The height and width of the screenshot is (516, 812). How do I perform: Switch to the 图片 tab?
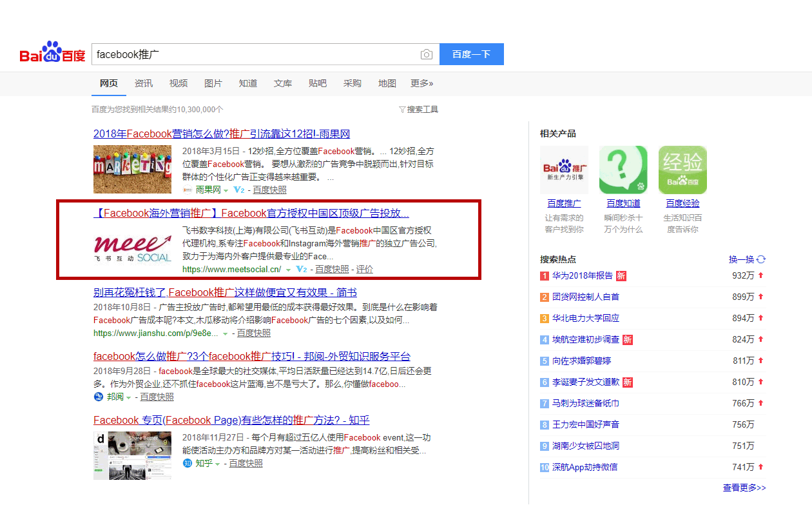point(213,83)
